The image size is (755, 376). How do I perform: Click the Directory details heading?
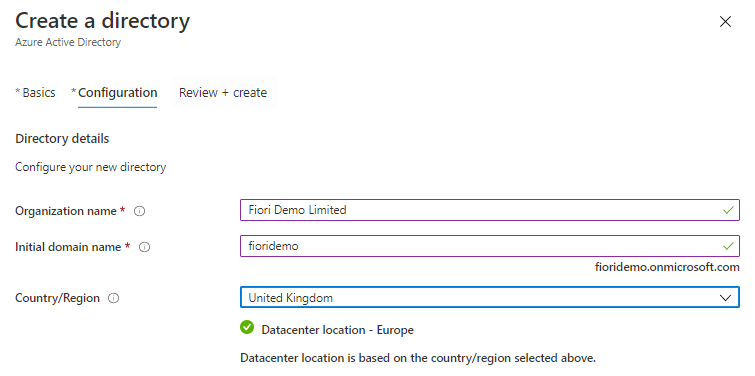(x=62, y=139)
